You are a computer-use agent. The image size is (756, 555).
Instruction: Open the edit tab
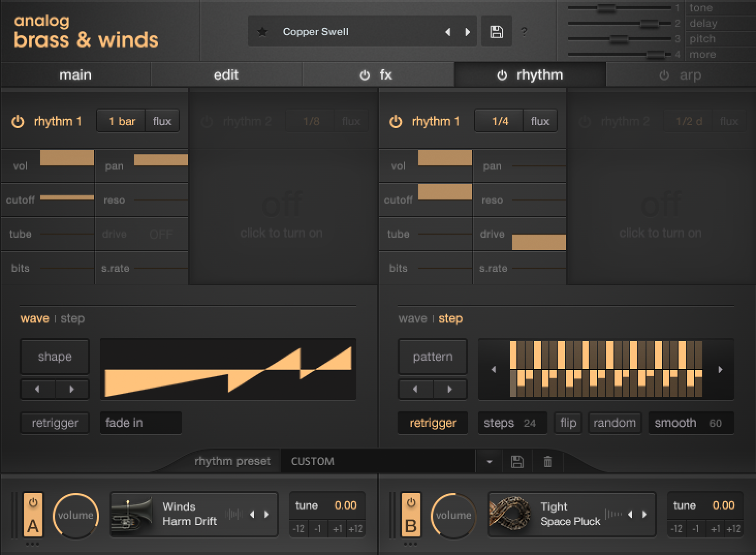pos(226,74)
